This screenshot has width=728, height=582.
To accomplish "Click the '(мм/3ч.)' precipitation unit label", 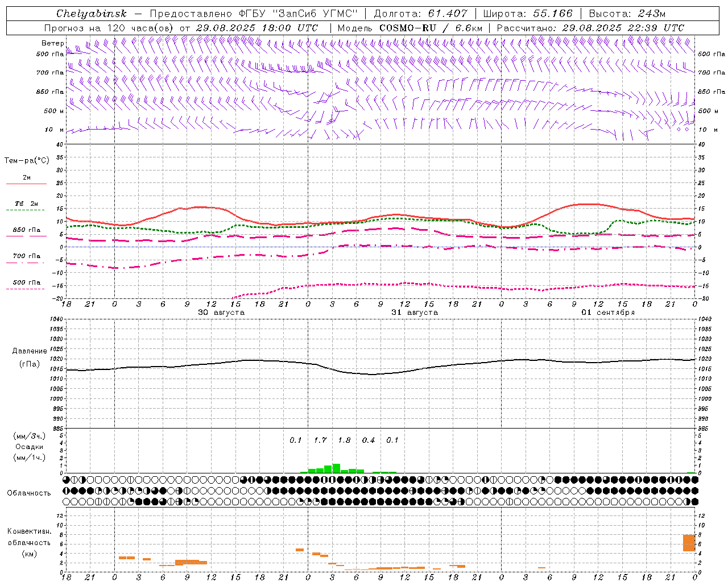I will 29,436.
